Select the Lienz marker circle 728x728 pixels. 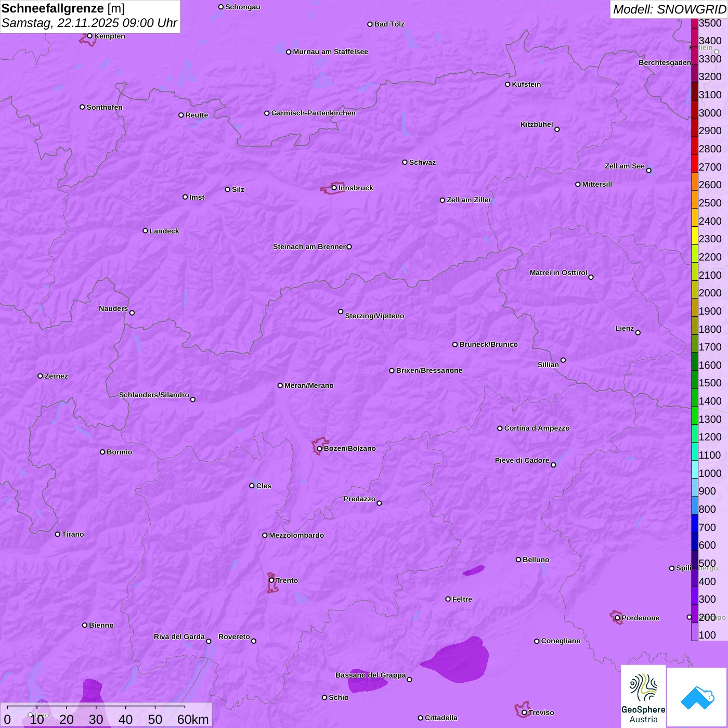[x=638, y=333]
